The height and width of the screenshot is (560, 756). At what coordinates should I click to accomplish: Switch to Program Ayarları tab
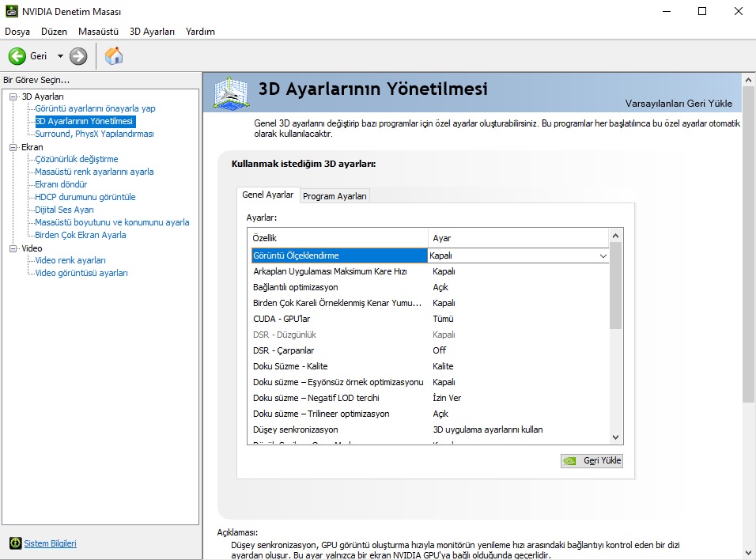click(x=335, y=196)
